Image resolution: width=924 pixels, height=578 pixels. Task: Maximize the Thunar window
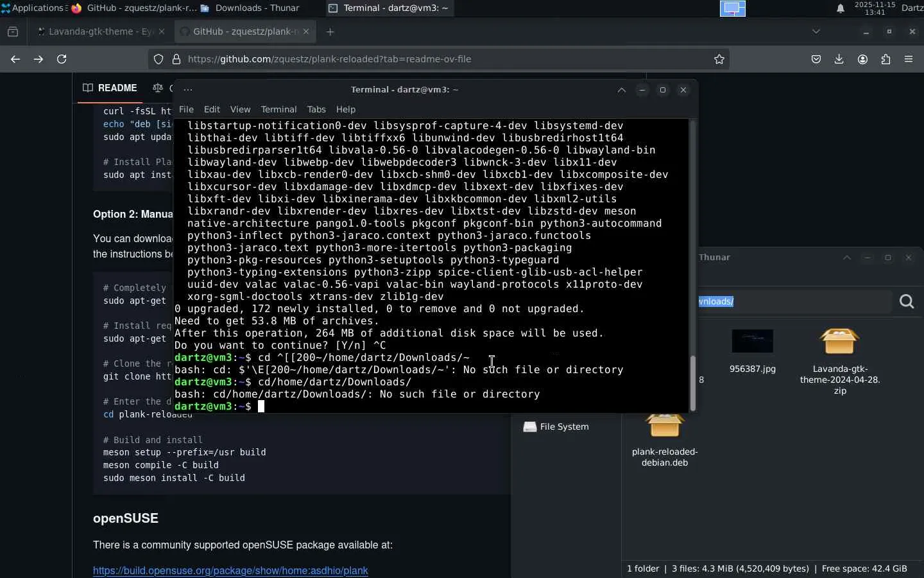pyautogui.click(x=888, y=258)
